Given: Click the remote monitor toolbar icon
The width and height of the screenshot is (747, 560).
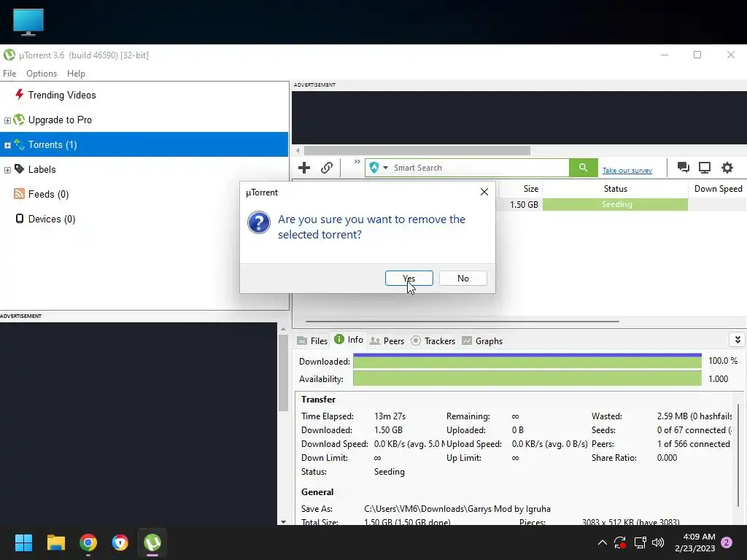Looking at the screenshot, I should (x=705, y=168).
